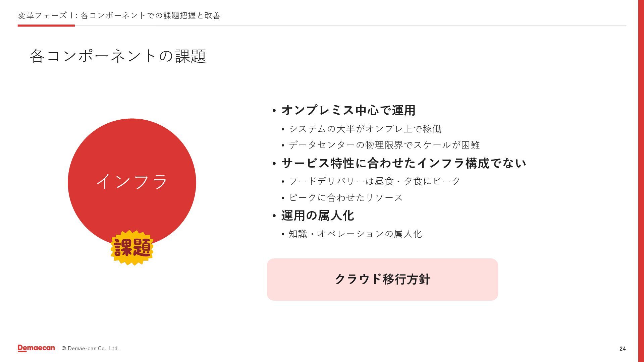Select the データセンターの物理限界 bullet line
The height and width of the screenshot is (362, 644).
[x=384, y=145]
